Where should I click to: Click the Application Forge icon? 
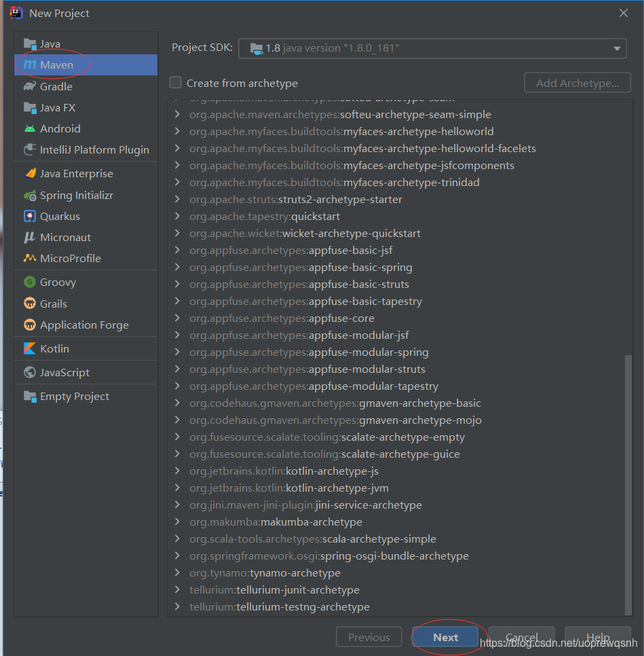coord(30,325)
